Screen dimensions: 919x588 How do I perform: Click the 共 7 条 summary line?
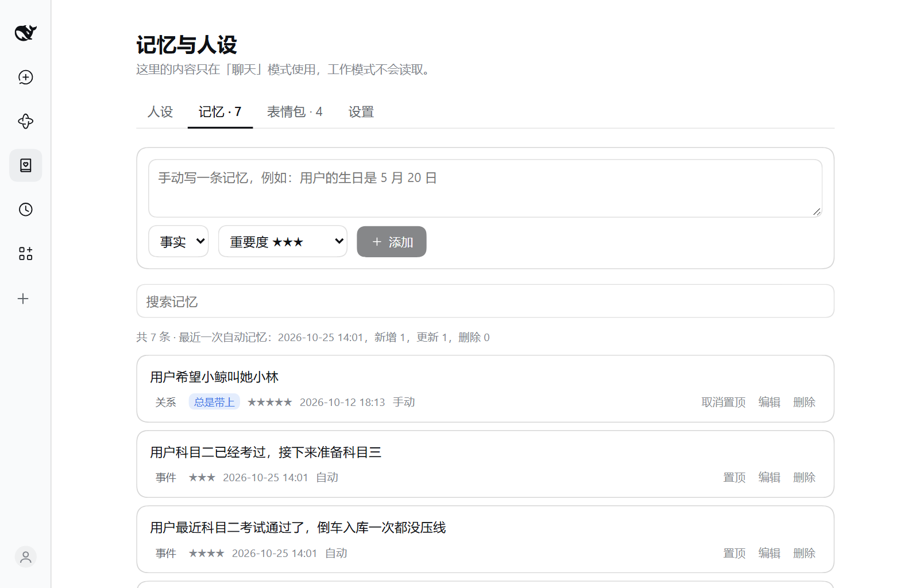pyautogui.click(x=313, y=337)
